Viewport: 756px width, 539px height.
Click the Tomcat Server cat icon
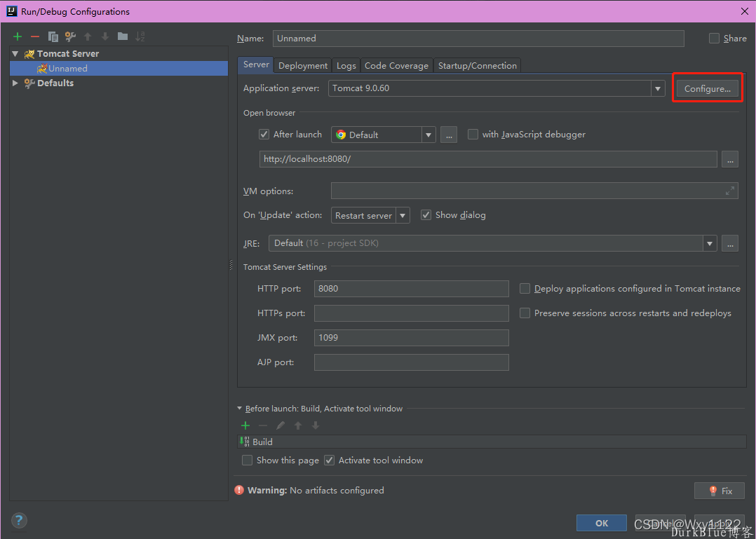(x=29, y=54)
